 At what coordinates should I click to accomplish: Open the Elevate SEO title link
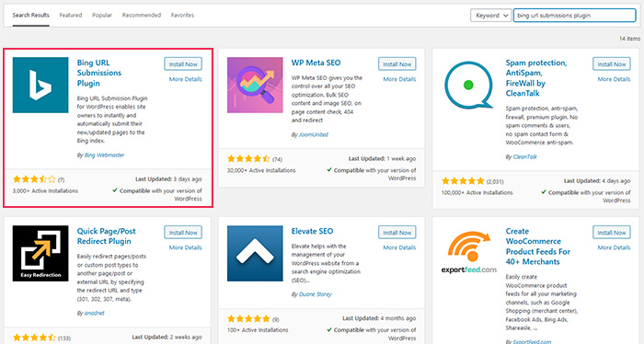[x=312, y=231]
